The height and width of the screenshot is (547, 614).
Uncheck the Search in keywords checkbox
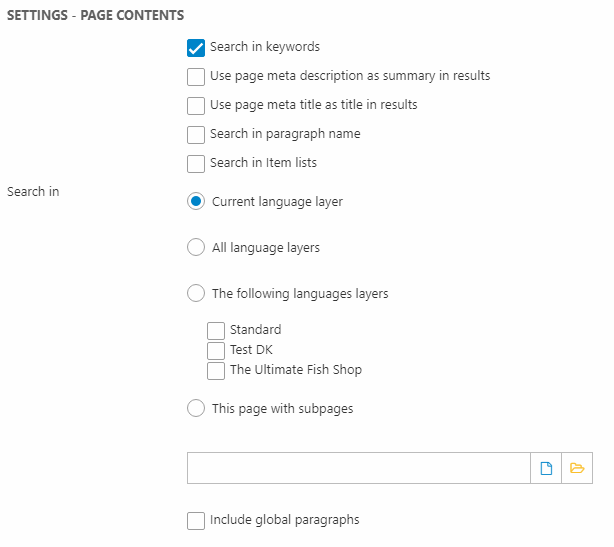196,47
